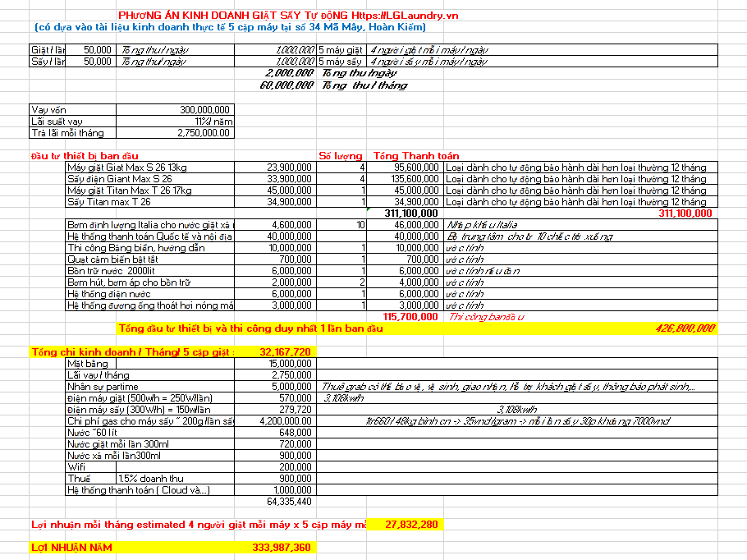747x560 pixels.
Task: Select the 'Bồn trữ nước 2000lit' item cell
Action: [149, 271]
